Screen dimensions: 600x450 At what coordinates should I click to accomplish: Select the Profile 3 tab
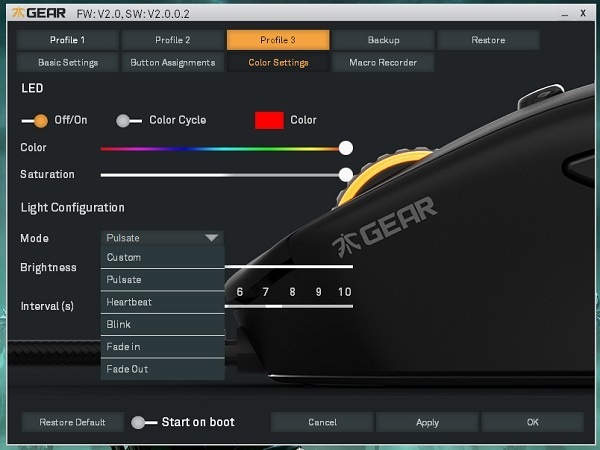point(278,40)
